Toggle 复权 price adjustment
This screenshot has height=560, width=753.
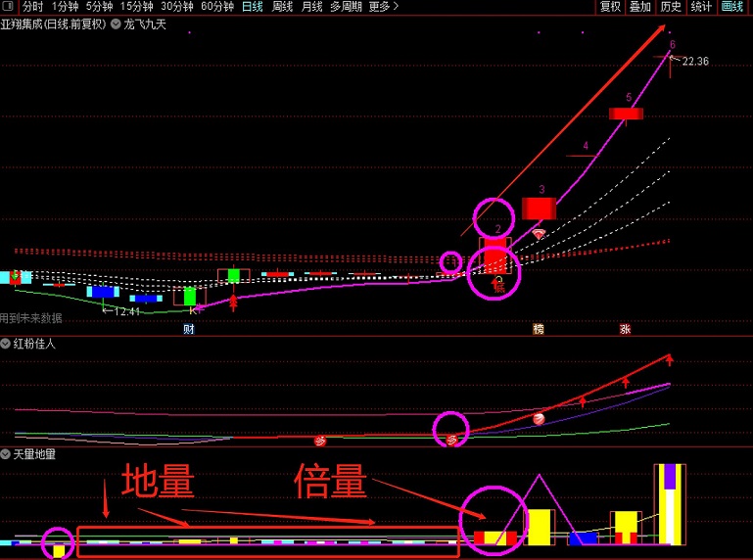(x=610, y=7)
